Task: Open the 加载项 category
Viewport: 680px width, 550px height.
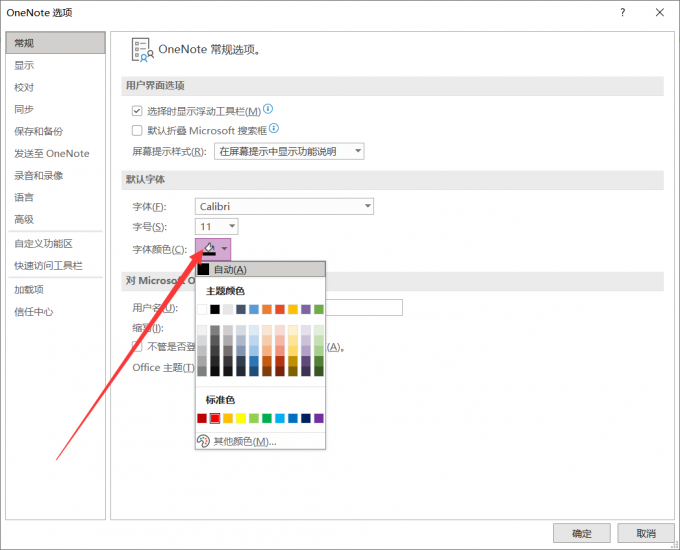Action: point(56,290)
